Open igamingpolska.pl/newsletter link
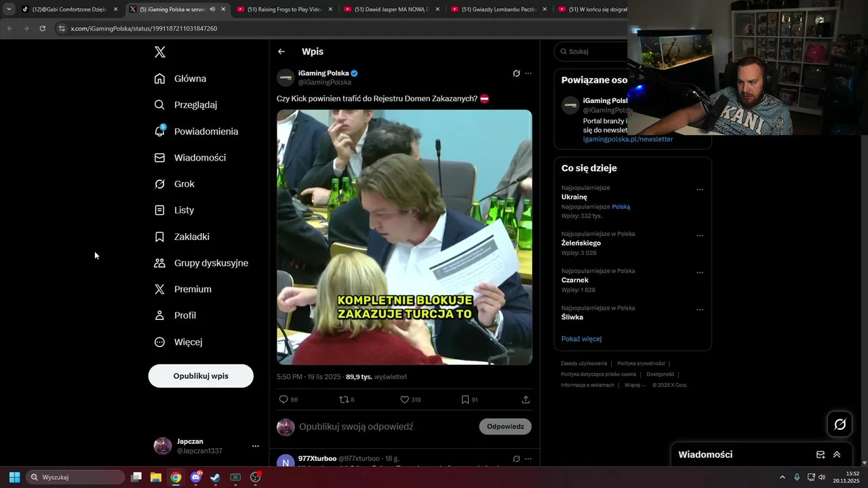Image resolution: width=868 pixels, height=488 pixels. coord(628,139)
